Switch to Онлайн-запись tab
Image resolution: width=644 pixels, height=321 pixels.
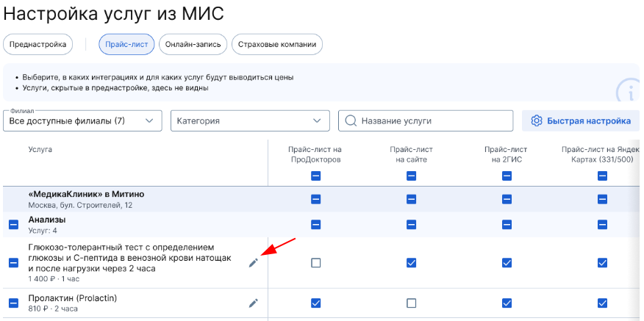(193, 45)
